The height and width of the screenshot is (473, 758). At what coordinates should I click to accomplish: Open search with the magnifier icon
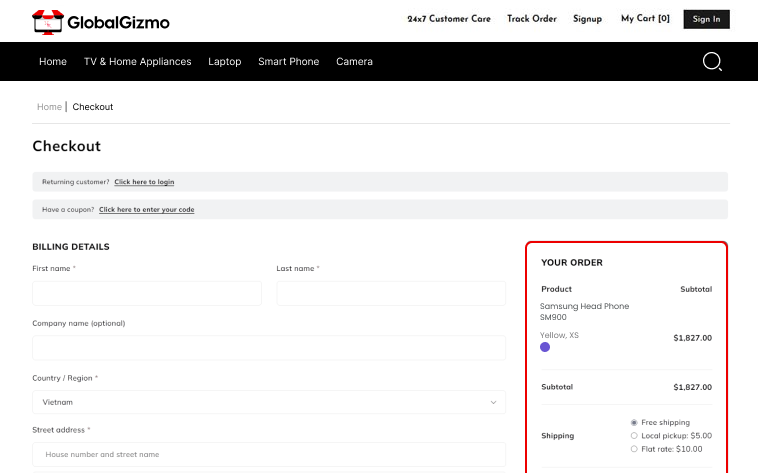[712, 62]
